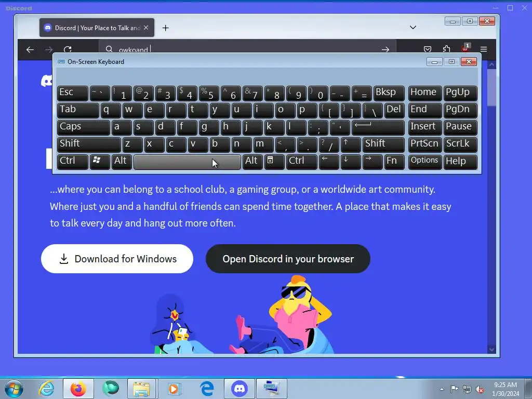The width and height of the screenshot is (532, 399).
Task: Open the network tray icon
Action: 467,389
